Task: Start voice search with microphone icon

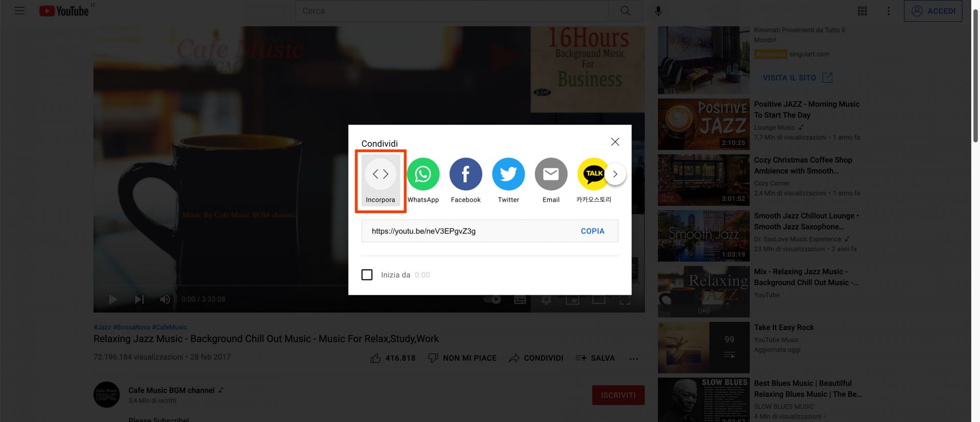Action: [x=658, y=11]
